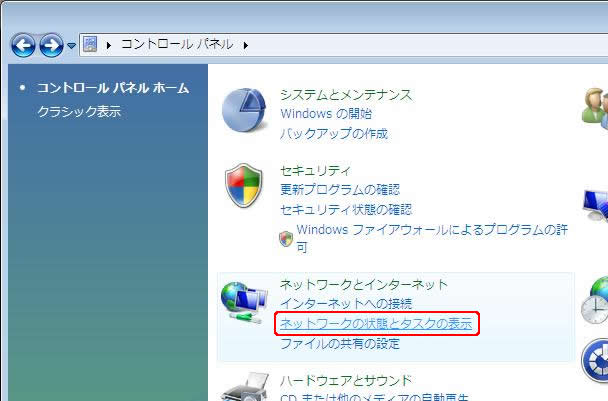Open インターネットへの接続 link

coord(346,303)
